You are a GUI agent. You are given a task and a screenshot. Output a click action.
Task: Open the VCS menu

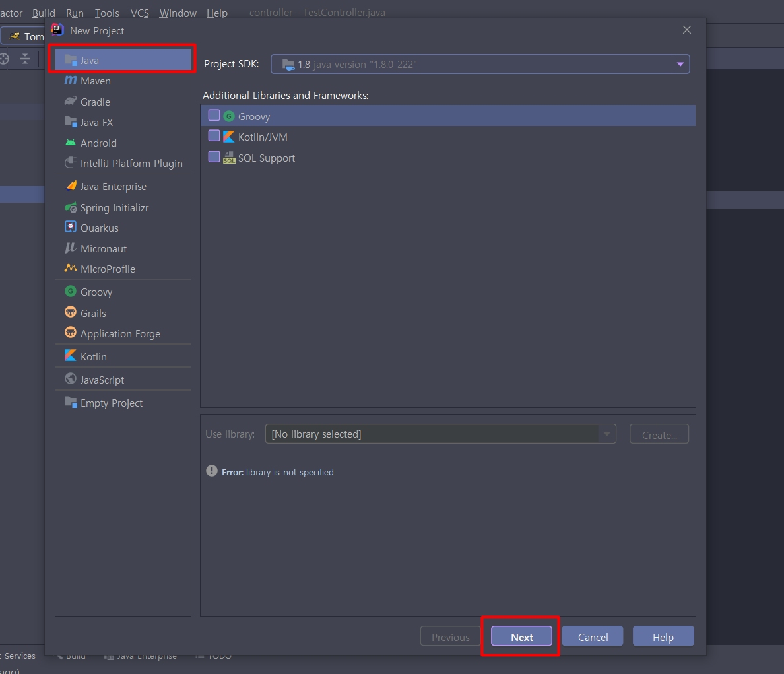pos(139,13)
